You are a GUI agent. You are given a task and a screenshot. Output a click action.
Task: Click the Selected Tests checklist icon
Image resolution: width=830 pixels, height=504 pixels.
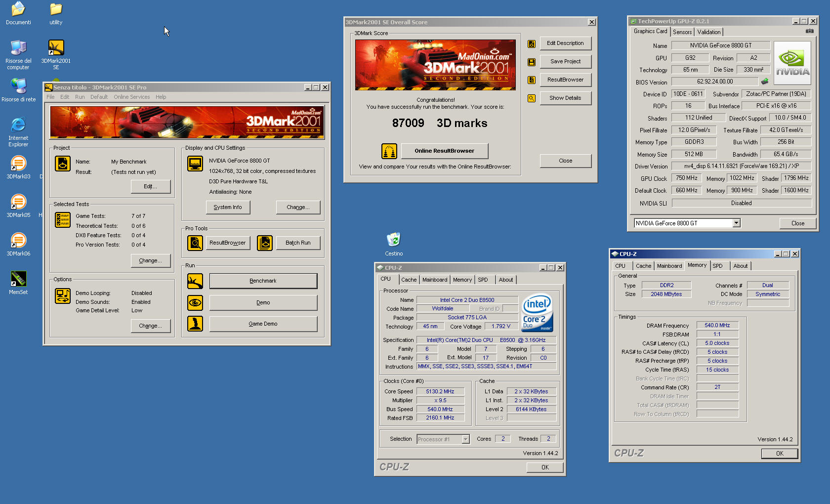(63, 220)
